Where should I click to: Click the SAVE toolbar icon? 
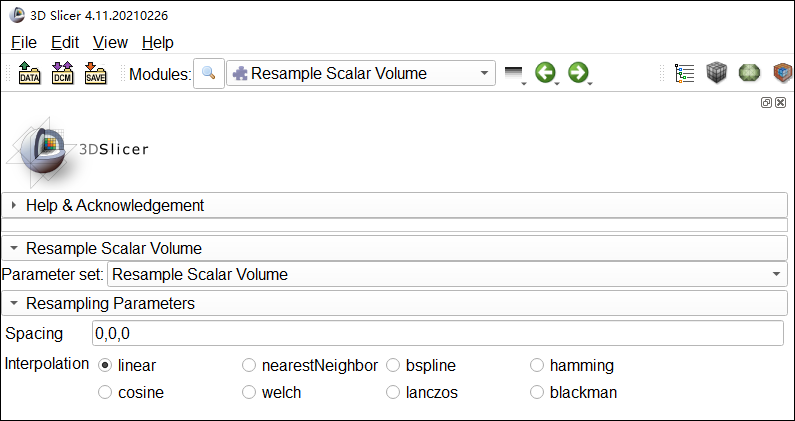tap(95, 73)
